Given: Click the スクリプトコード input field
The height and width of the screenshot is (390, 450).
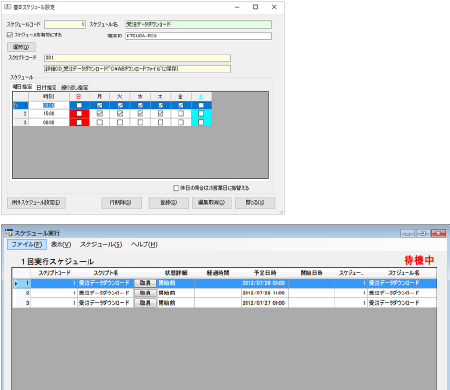Looking at the screenshot, I should point(137,58).
